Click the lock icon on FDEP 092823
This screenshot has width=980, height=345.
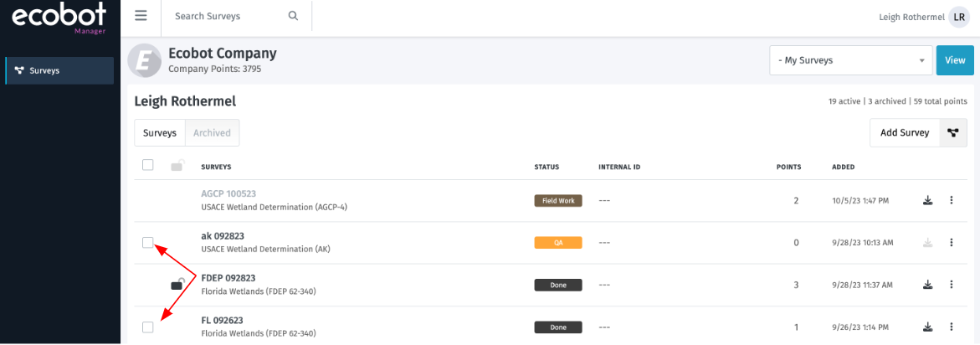click(x=177, y=285)
